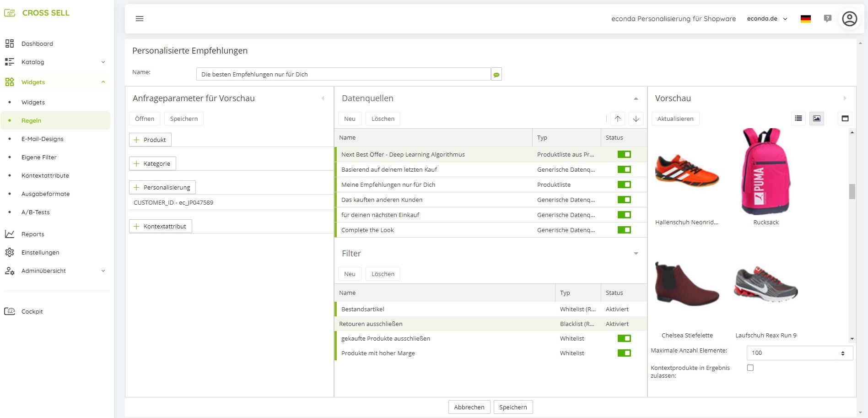Image resolution: width=868 pixels, height=418 pixels.
Task: Toggle gekaufte Produkte ausschließen filter
Action: click(624, 338)
